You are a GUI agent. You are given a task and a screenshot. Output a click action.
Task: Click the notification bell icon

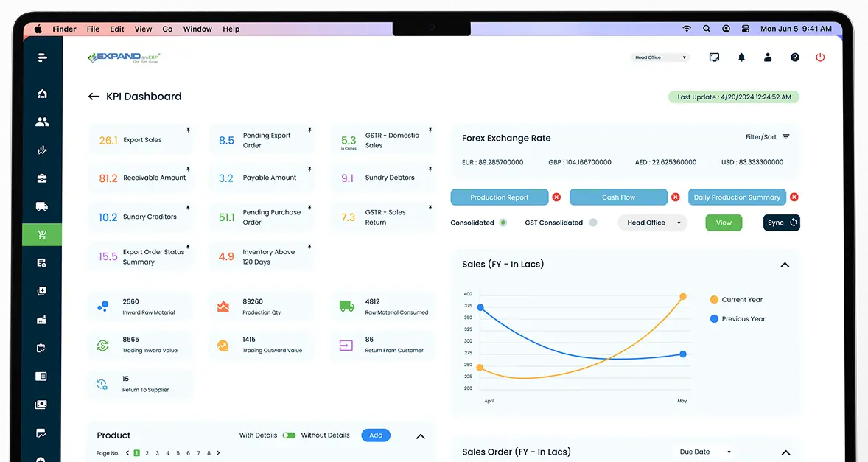(x=741, y=57)
